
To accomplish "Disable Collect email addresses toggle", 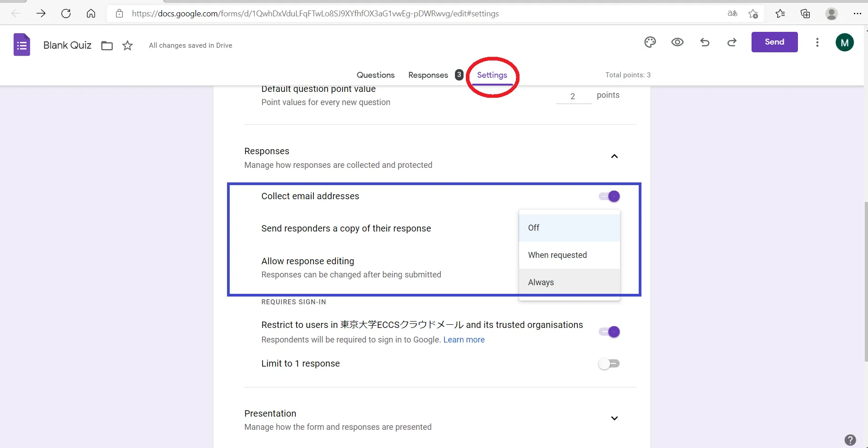I will pos(610,196).
